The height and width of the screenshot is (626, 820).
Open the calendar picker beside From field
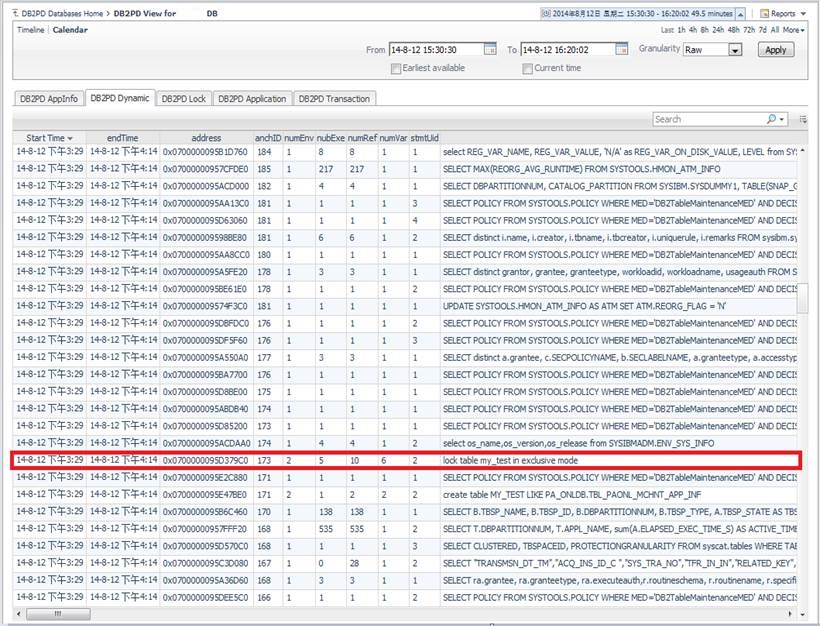pos(490,49)
